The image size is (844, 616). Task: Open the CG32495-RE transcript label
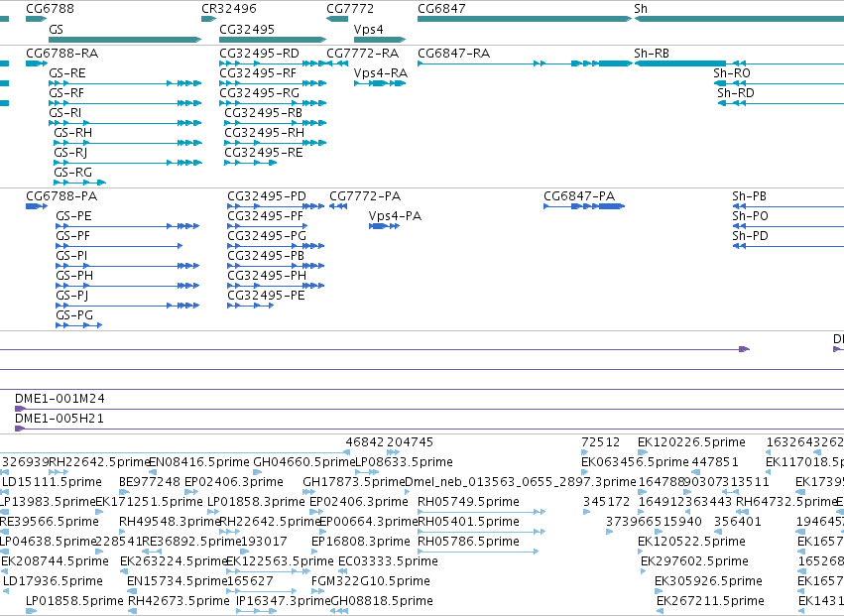coord(264,153)
